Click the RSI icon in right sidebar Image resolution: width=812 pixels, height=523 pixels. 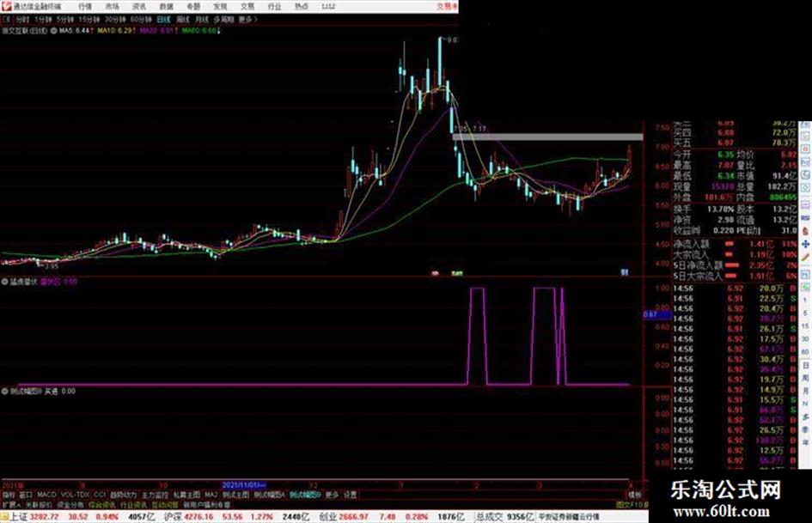click(x=805, y=218)
